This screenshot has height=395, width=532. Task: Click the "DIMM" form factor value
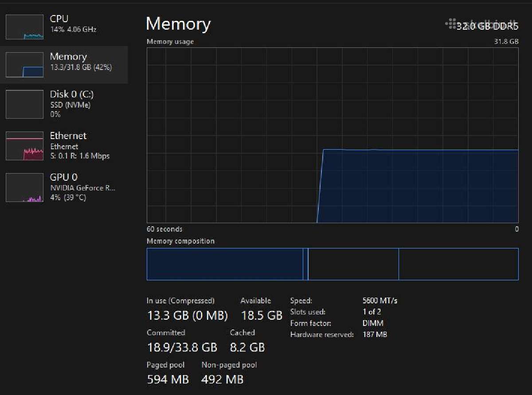(373, 323)
